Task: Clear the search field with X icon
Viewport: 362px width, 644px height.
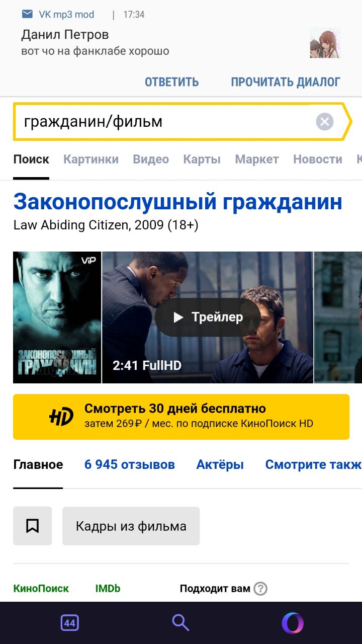Action: [x=325, y=122]
